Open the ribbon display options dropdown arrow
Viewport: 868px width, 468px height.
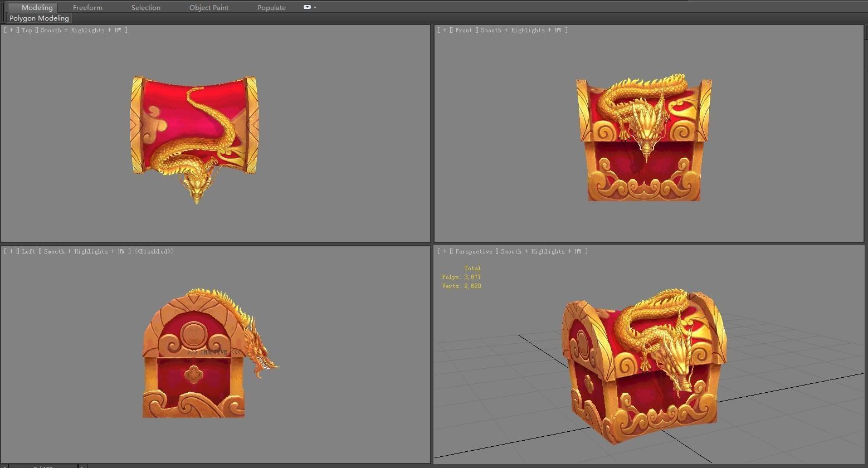click(x=315, y=7)
